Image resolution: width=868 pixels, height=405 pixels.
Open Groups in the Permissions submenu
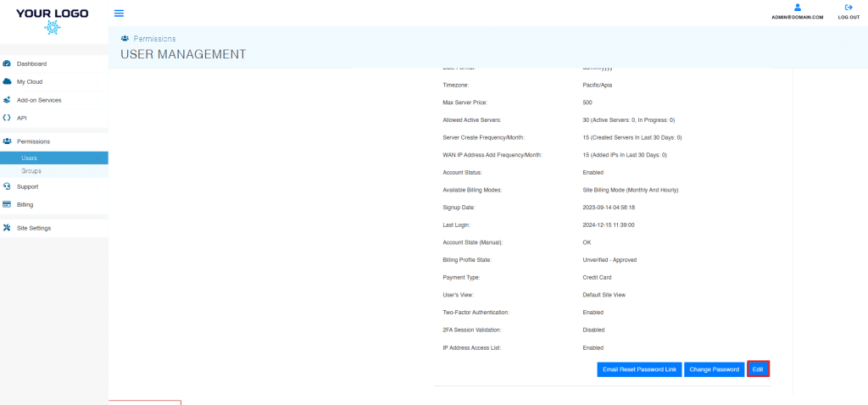pyautogui.click(x=31, y=170)
